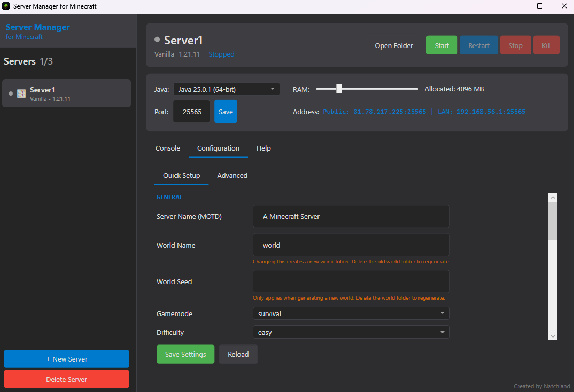Open the Java version dropdown

pos(226,89)
